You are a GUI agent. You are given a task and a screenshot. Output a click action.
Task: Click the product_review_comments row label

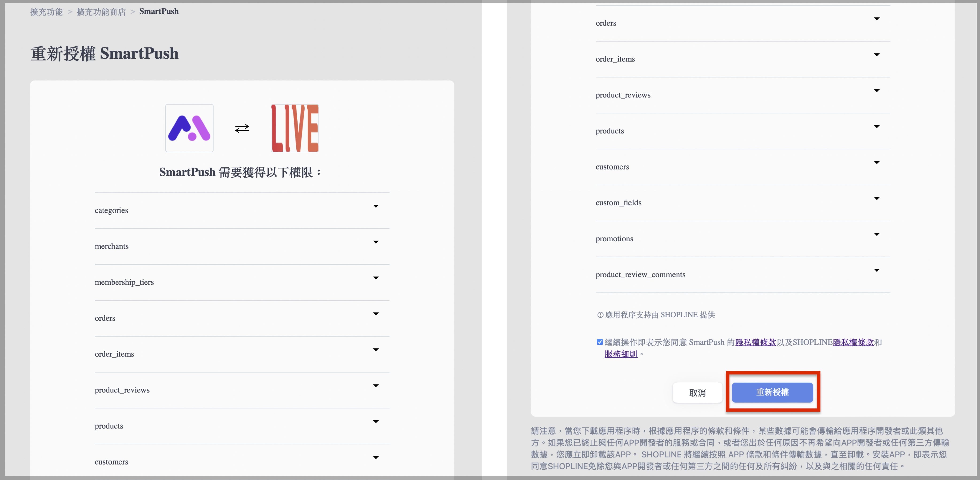pos(640,275)
